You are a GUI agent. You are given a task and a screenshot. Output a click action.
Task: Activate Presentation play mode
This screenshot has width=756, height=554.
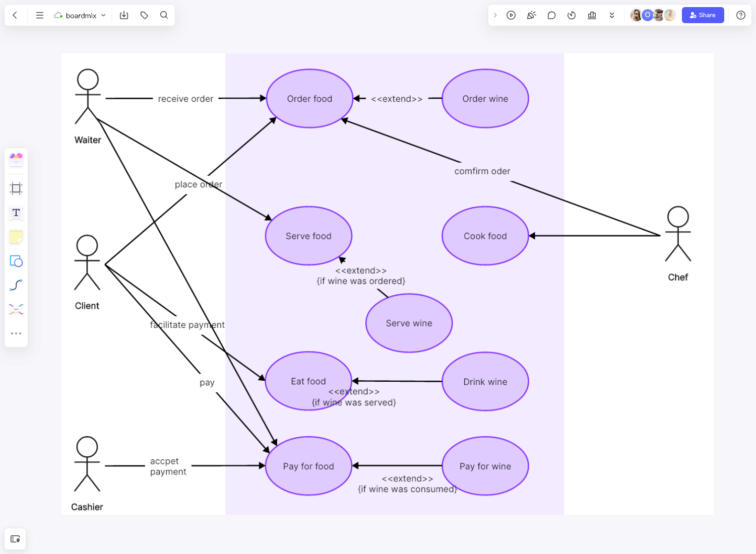511,15
